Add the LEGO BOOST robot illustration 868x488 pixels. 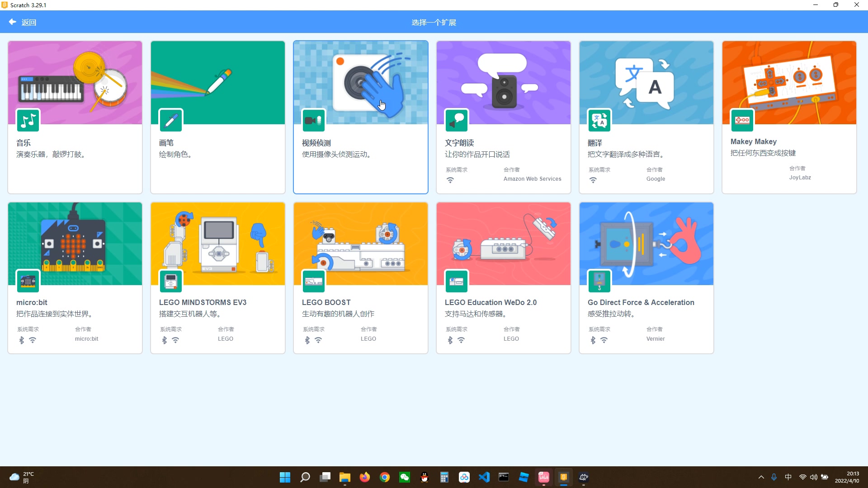click(x=360, y=244)
